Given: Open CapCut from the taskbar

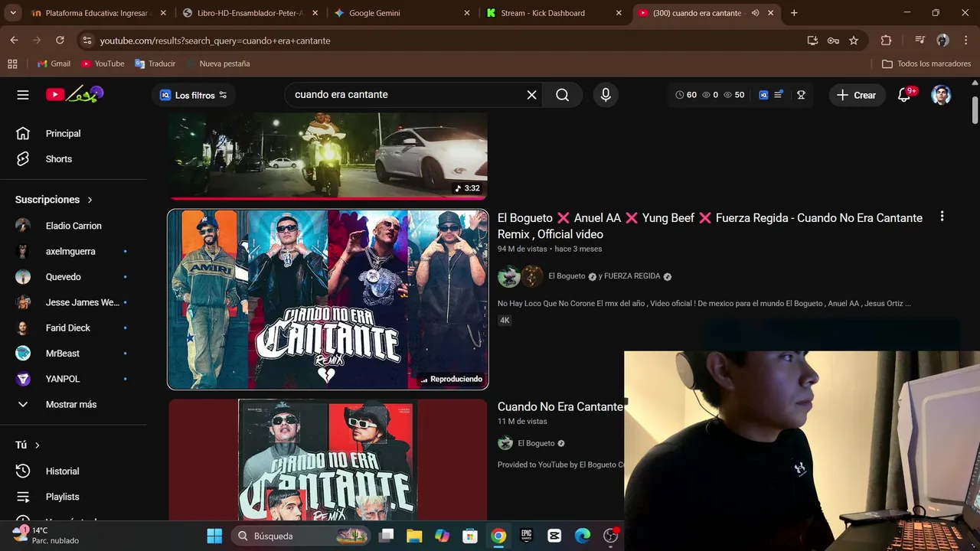Looking at the screenshot, I should click(554, 536).
